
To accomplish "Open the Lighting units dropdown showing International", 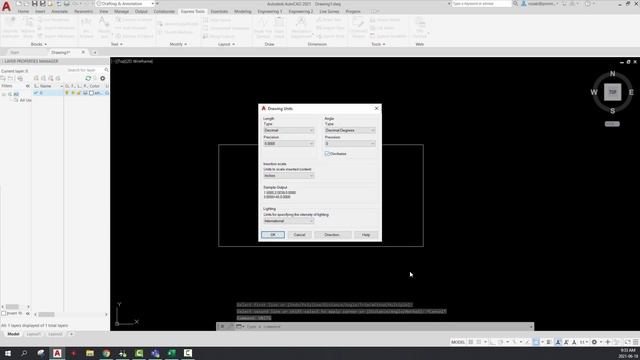I will [x=289, y=221].
